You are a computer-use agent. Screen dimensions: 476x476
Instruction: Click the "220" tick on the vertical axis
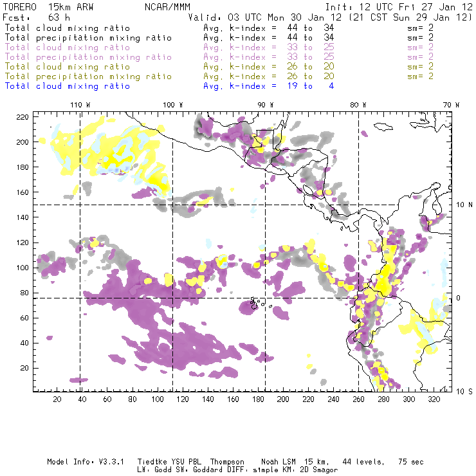[23, 117]
